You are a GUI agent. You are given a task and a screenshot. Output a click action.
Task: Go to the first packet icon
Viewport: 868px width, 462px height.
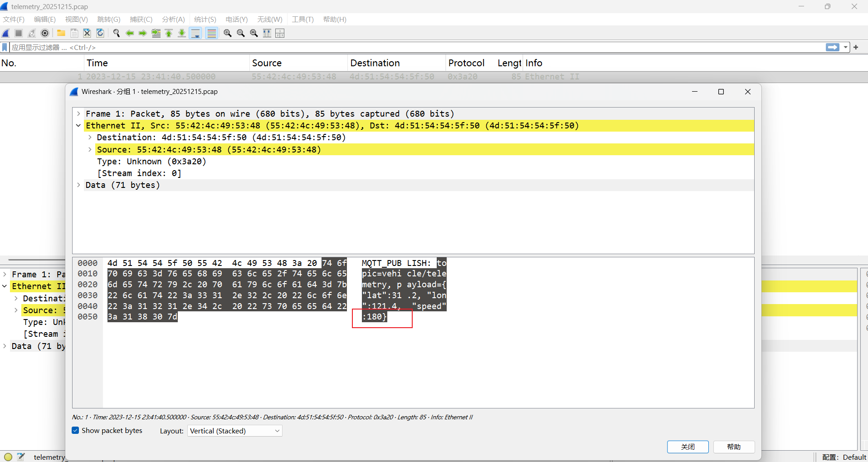point(169,33)
